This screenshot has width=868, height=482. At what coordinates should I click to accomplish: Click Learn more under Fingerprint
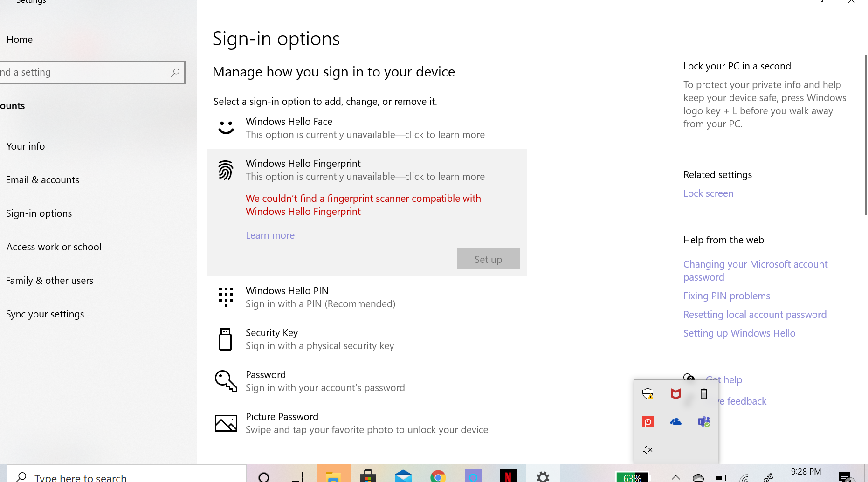[x=270, y=235]
